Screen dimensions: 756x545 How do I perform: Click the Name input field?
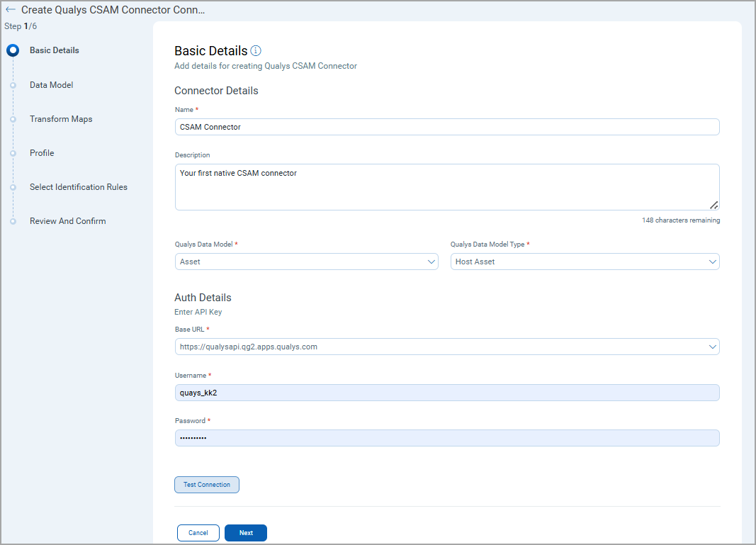447,127
